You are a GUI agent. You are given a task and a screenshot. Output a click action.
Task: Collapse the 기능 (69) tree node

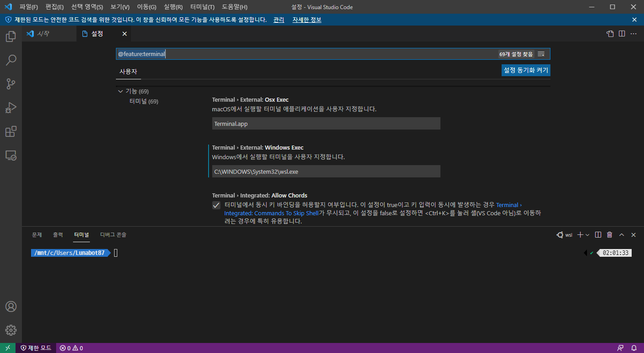(120, 91)
